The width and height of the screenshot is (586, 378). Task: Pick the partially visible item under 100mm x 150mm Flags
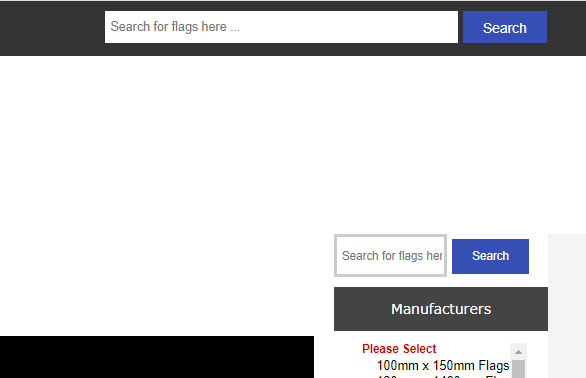coord(443,376)
